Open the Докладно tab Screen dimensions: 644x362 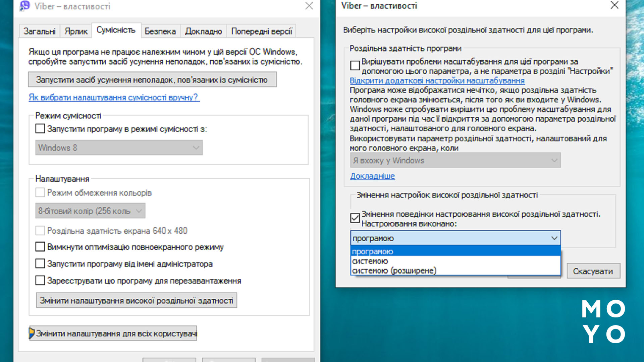point(203,31)
